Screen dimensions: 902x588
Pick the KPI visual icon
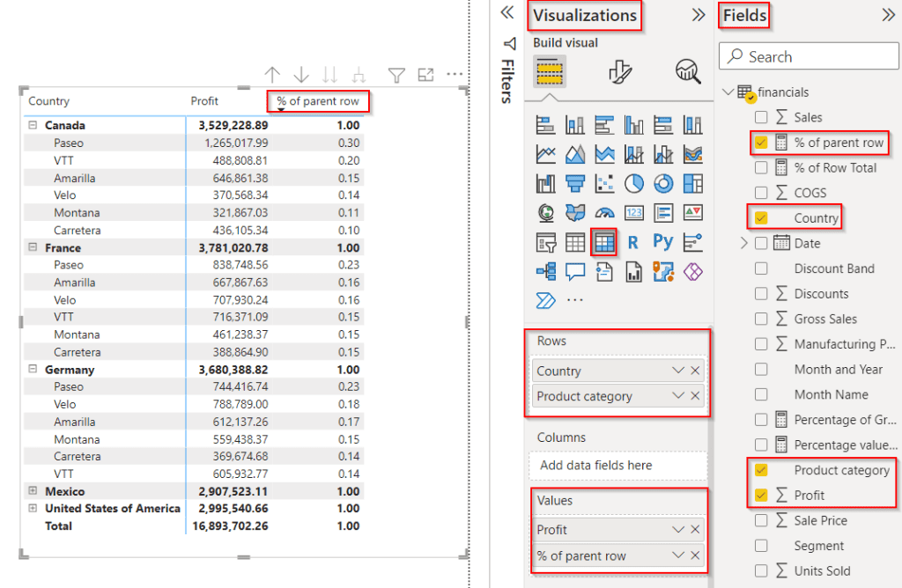pos(692,213)
